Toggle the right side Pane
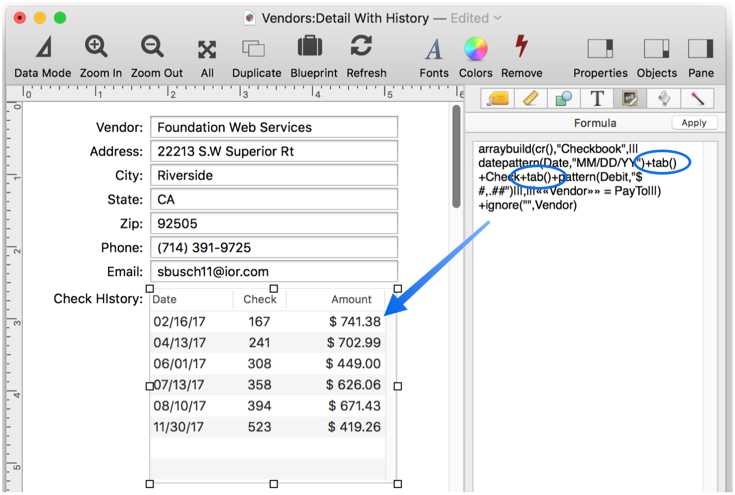The image size is (735, 495). pyautogui.click(x=701, y=49)
